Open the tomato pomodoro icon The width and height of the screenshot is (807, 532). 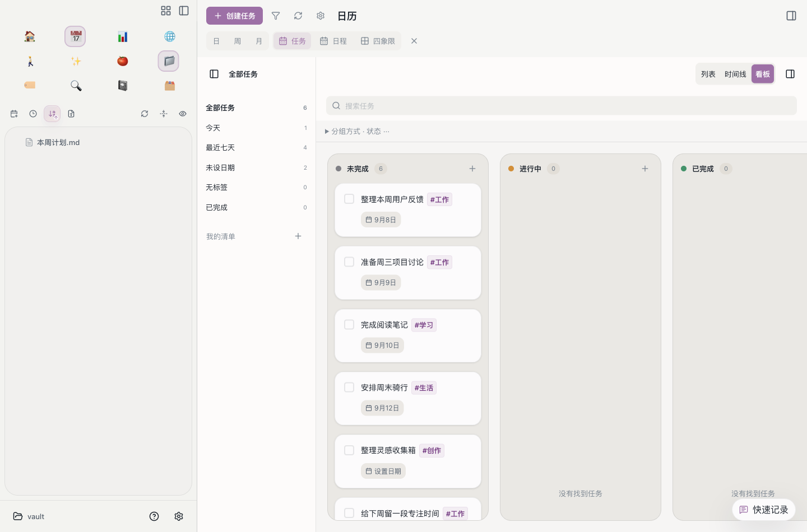pos(123,61)
